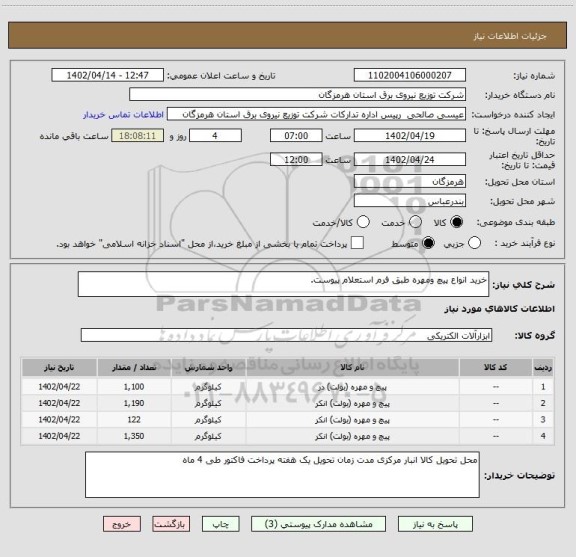Click the جزئیات اطلاعات نیاز header title
Screen dimensions: 576x557
click(x=510, y=36)
